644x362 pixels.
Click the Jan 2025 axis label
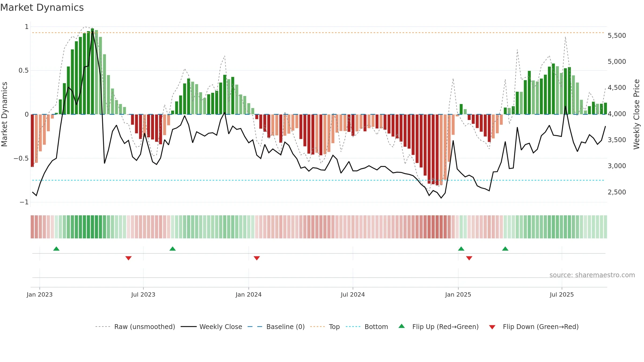pyautogui.click(x=458, y=294)
